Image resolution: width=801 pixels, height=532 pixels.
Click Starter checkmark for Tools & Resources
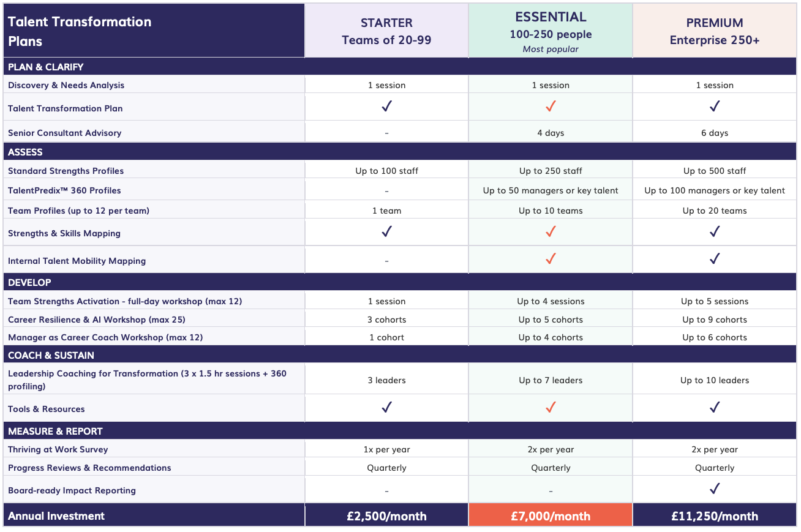[386, 408]
